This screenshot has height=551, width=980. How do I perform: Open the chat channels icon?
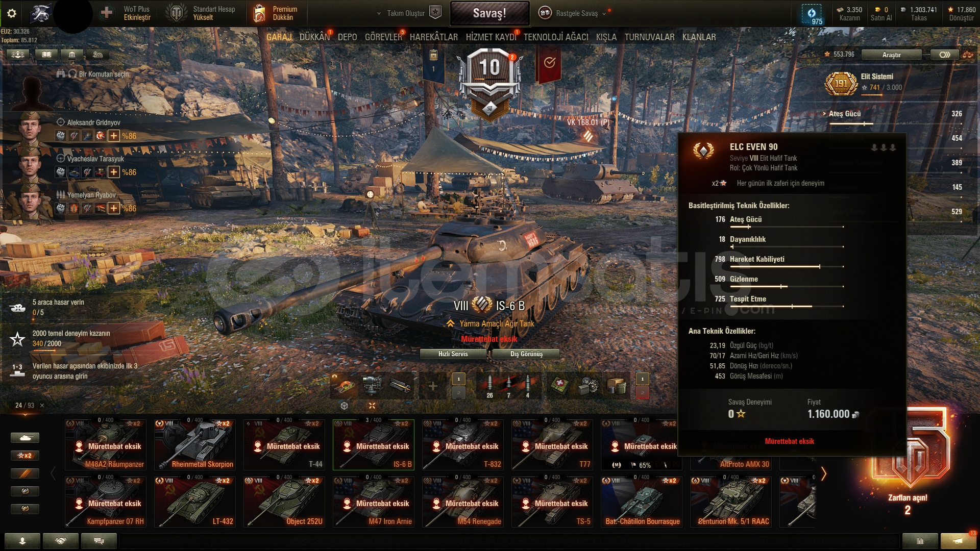[99, 541]
